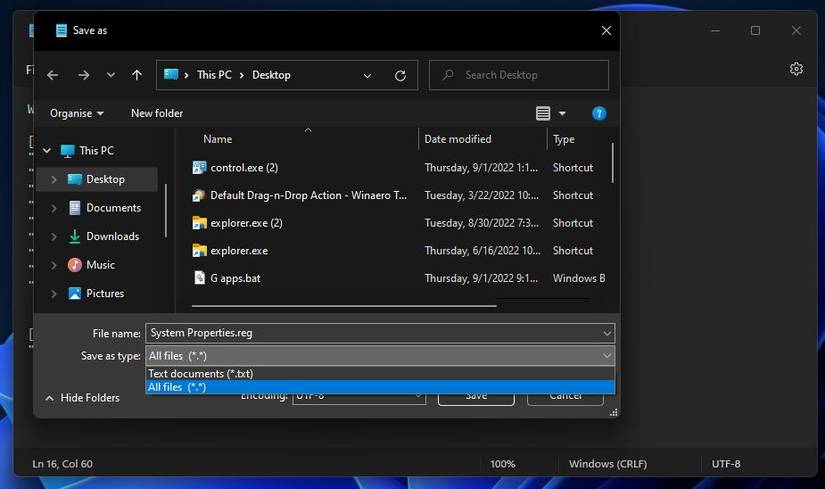The height and width of the screenshot is (489, 825).
Task: Open the Organise menu
Action: 76,113
